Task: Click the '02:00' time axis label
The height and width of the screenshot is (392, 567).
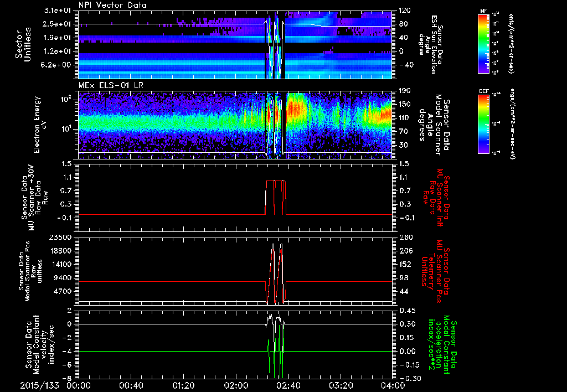Action: pos(235,385)
